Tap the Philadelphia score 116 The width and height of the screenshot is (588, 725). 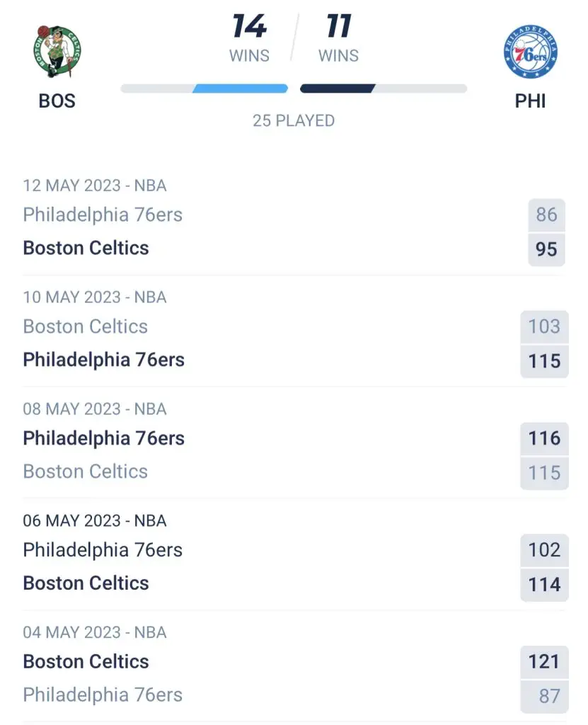tap(545, 438)
